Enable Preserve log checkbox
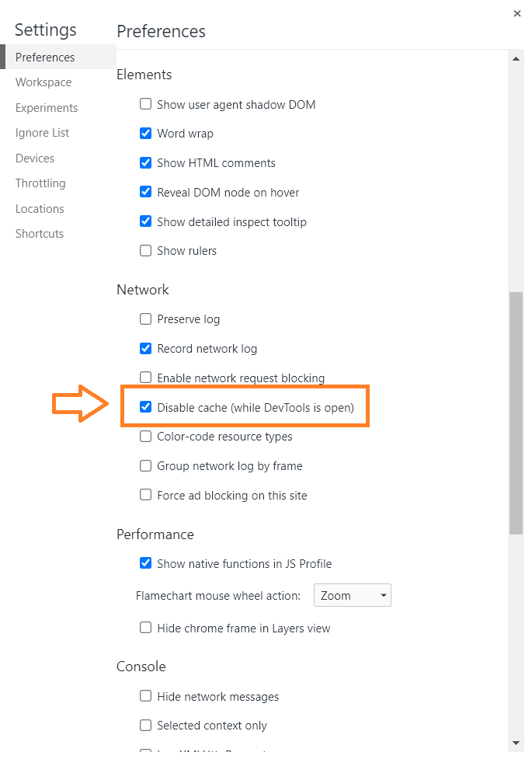This screenshot has height=759, width=532. coord(145,319)
